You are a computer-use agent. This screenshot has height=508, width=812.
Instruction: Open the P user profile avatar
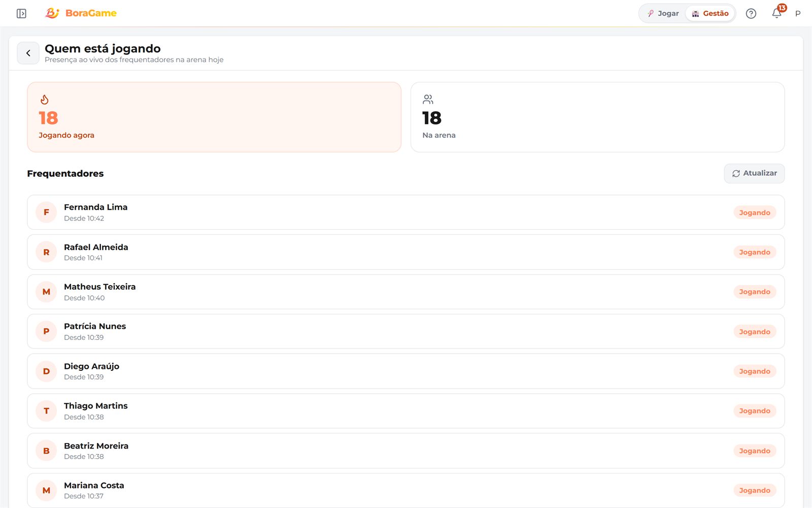tap(798, 14)
